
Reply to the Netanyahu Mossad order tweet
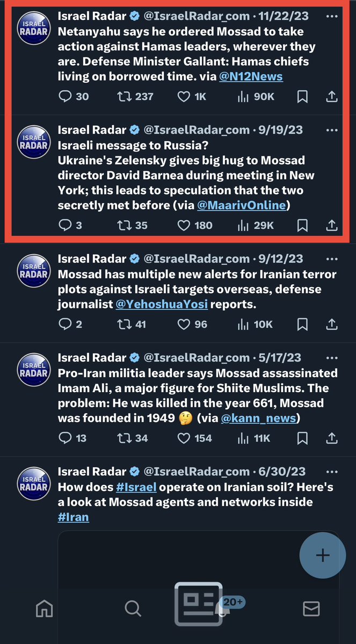pyautogui.click(x=65, y=97)
